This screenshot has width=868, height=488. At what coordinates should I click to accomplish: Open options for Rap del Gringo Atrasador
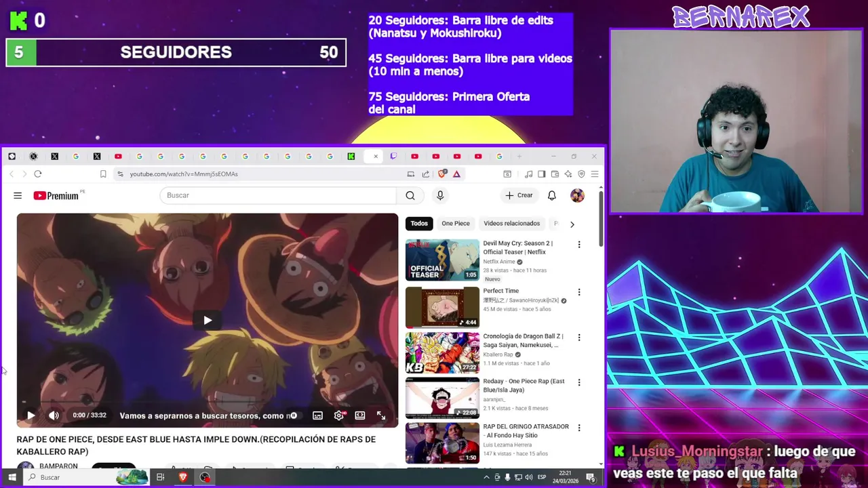[x=579, y=428]
